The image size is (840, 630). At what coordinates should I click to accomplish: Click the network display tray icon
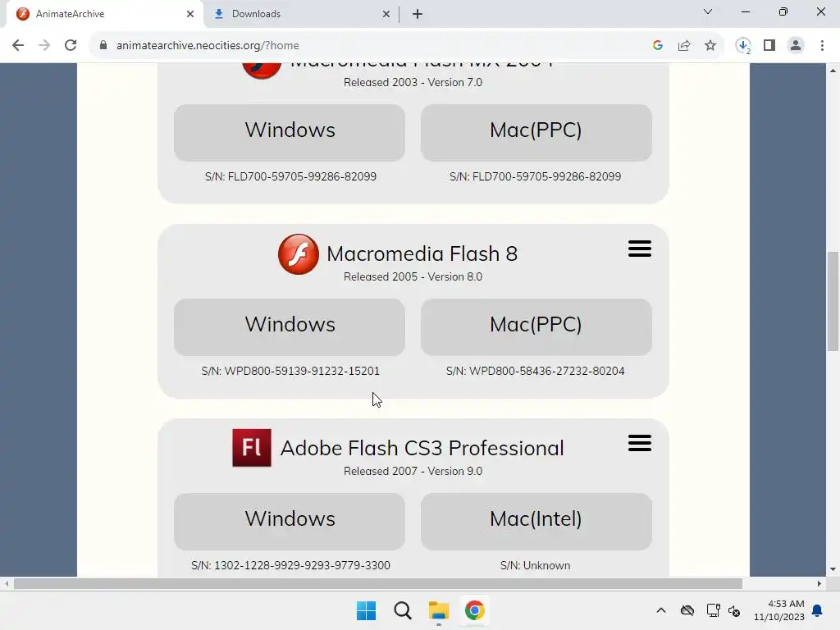[713, 610]
